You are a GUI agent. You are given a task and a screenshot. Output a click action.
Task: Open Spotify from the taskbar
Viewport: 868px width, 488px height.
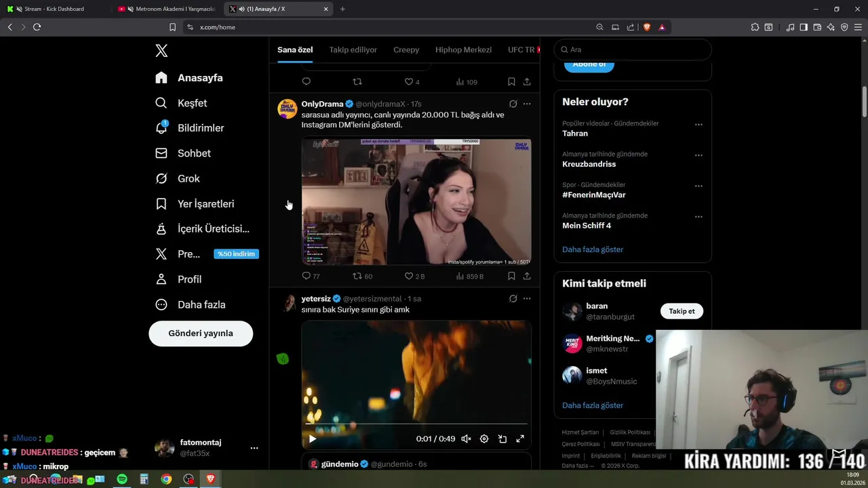click(122, 479)
